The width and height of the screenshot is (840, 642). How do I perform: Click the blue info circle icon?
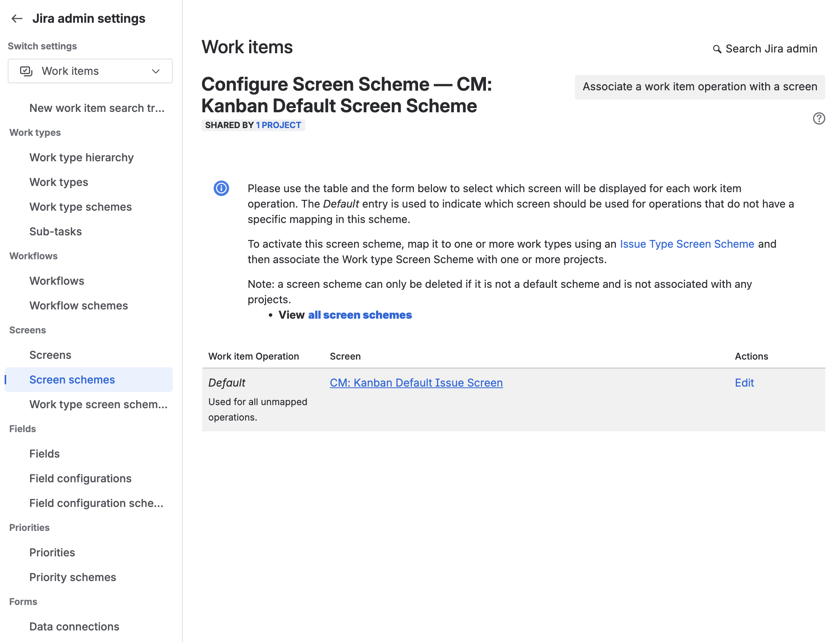[221, 188]
